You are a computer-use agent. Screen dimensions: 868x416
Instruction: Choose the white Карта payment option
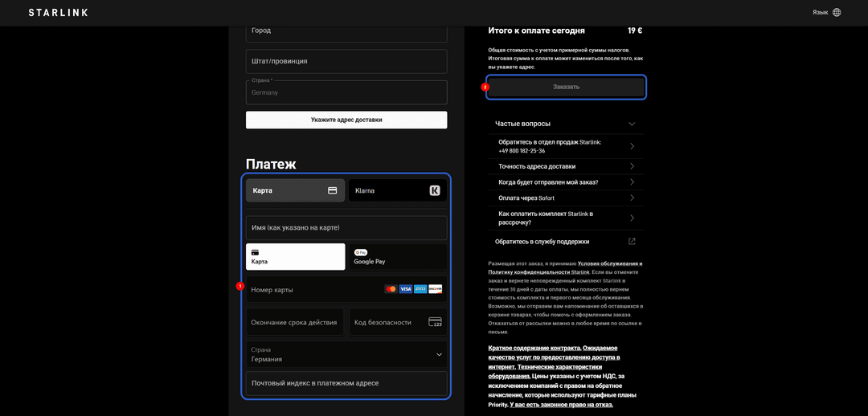coord(296,257)
